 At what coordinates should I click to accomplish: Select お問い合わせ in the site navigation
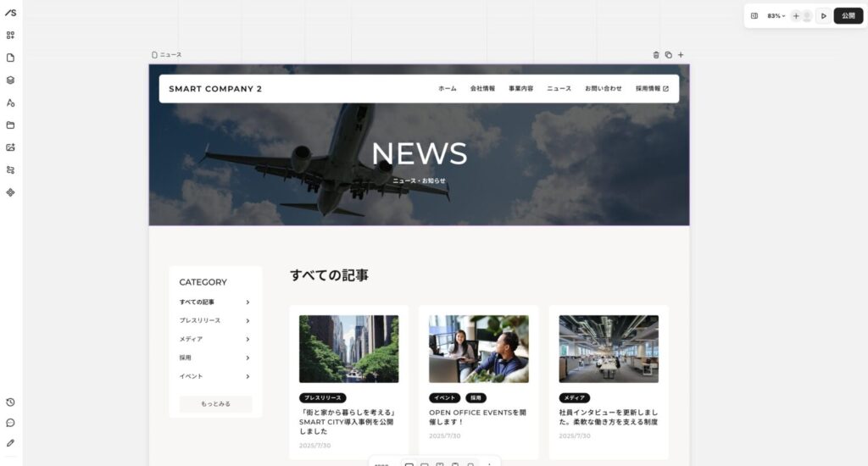click(603, 89)
